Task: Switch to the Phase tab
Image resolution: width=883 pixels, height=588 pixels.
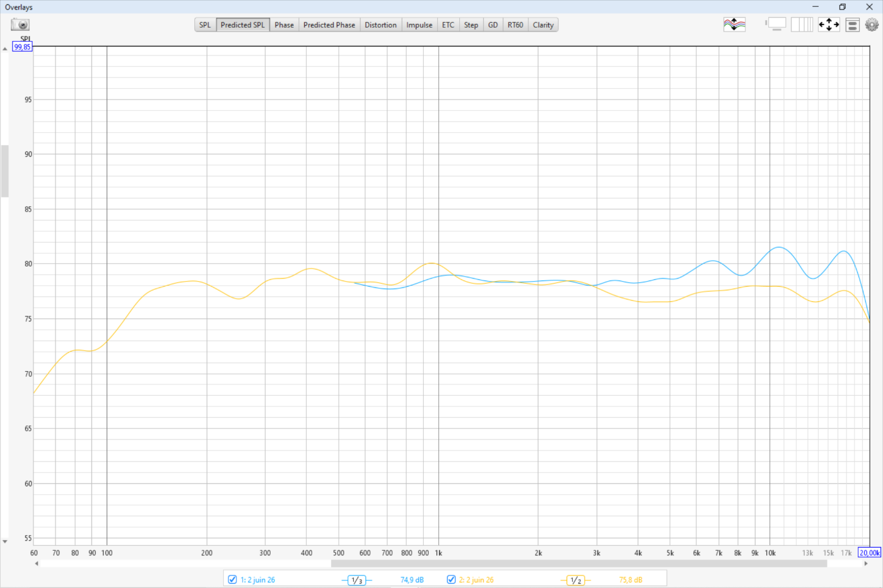Action: (x=284, y=25)
